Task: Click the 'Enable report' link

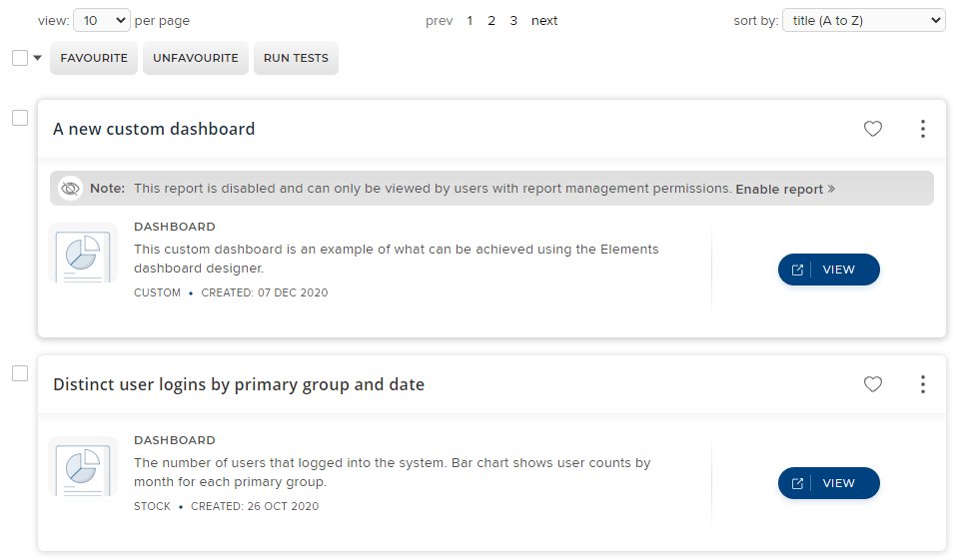Action: pos(784,189)
